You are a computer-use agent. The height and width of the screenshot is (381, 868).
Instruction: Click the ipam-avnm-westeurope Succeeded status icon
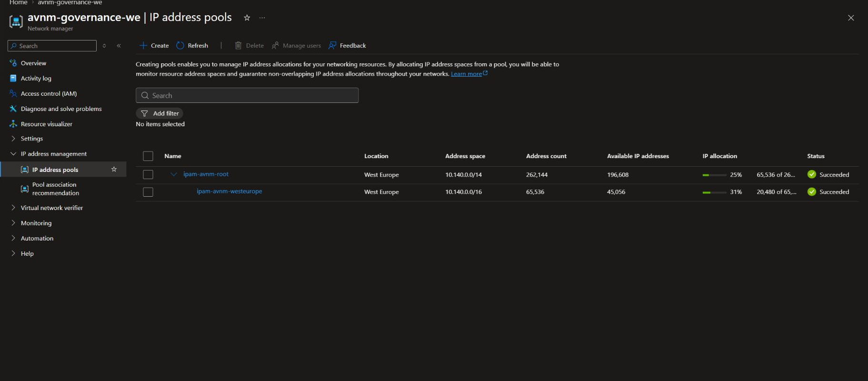812,192
